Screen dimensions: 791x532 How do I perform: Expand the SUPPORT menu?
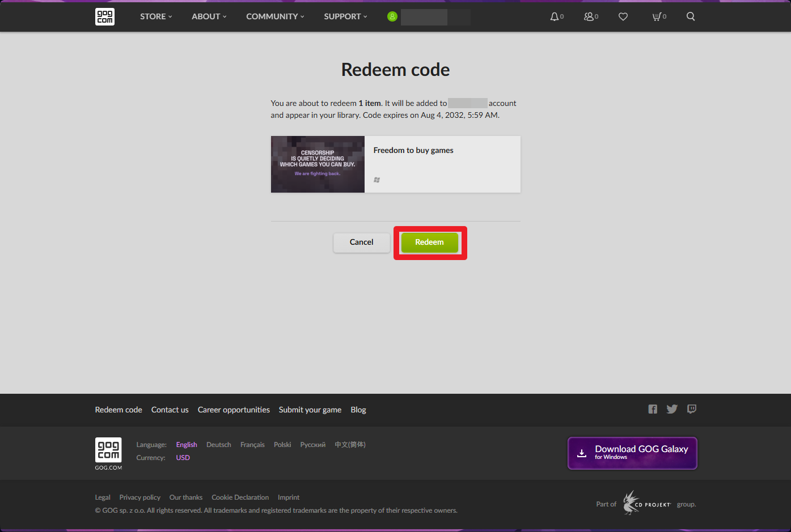(345, 16)
